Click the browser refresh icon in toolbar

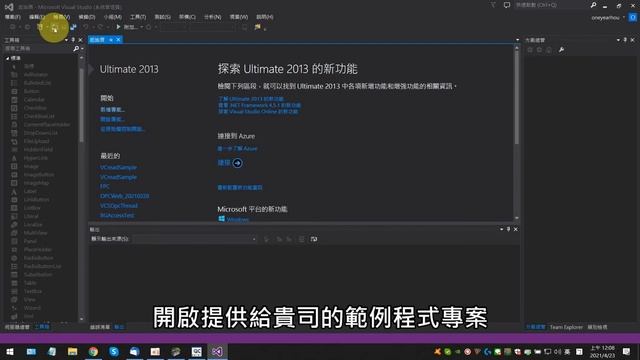coord(149,27)
